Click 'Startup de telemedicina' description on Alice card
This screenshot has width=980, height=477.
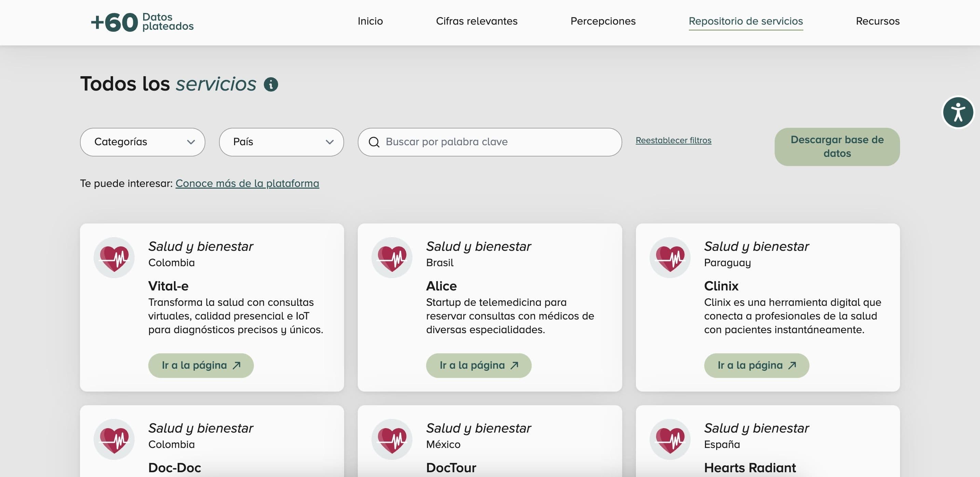[x=510, y=316]
